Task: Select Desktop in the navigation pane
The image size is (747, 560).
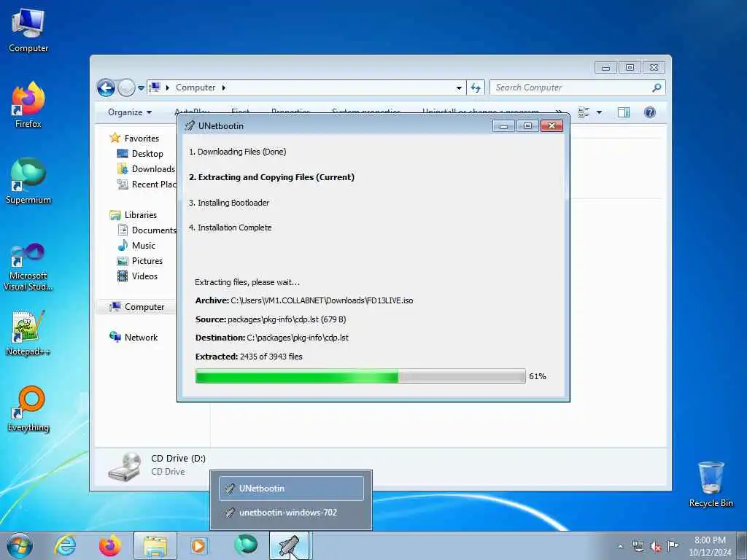Action: 140,154
